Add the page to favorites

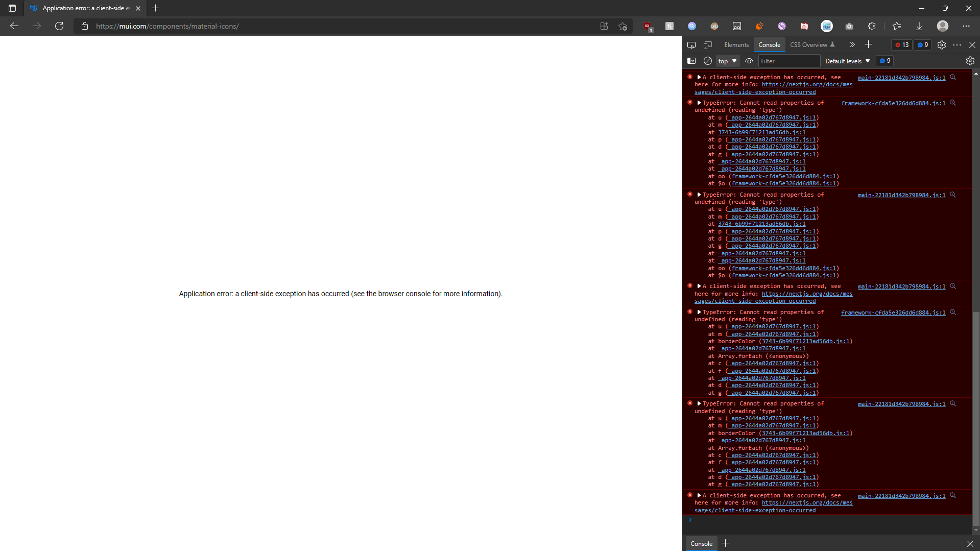tap(623, 26)
